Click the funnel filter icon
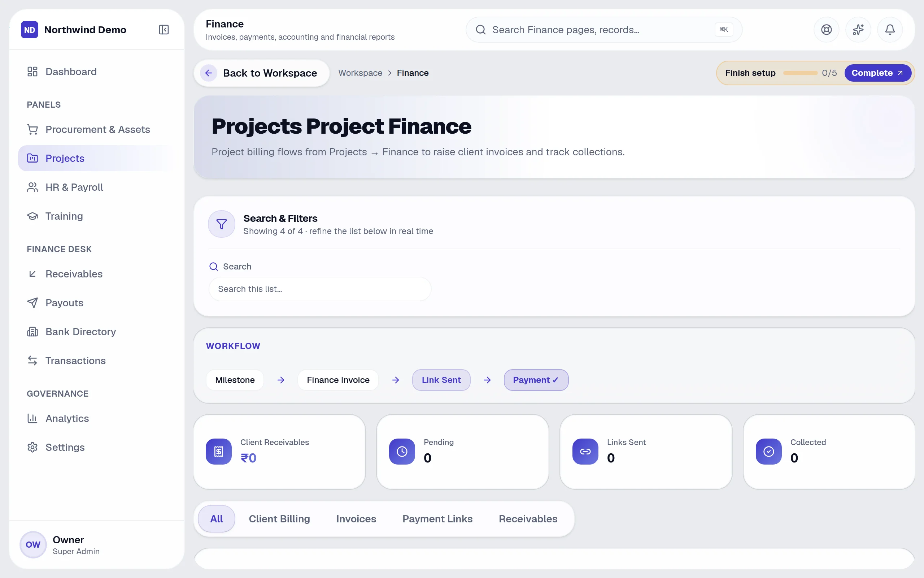 [222, 224]
